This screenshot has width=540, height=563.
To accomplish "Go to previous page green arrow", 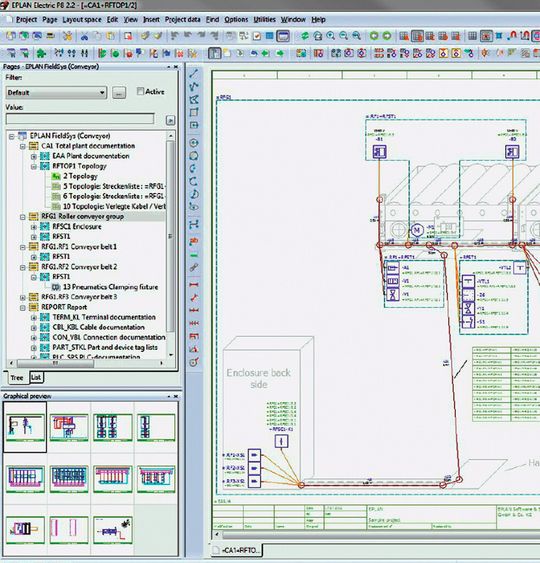I will tap(374, 36).
